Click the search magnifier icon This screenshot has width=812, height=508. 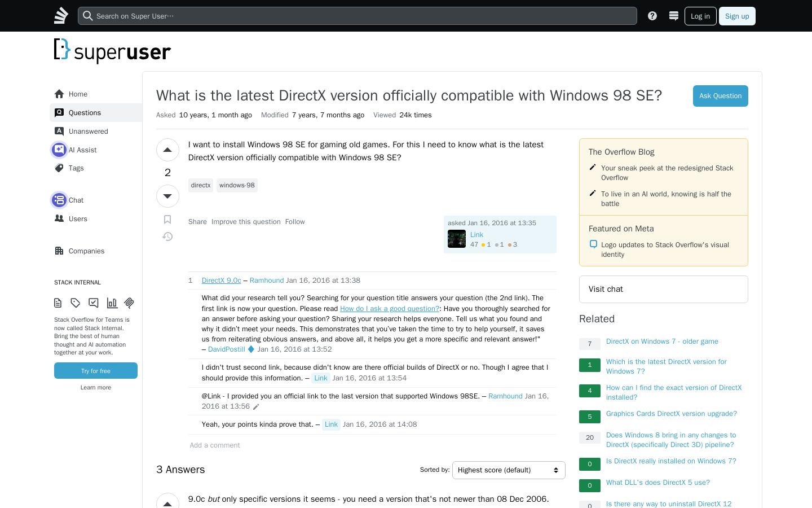(87, 16)
